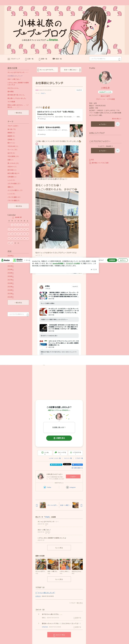Open the 画像一覧 navigation item
This screenshot has width=129, height=644.
(43, 59)
